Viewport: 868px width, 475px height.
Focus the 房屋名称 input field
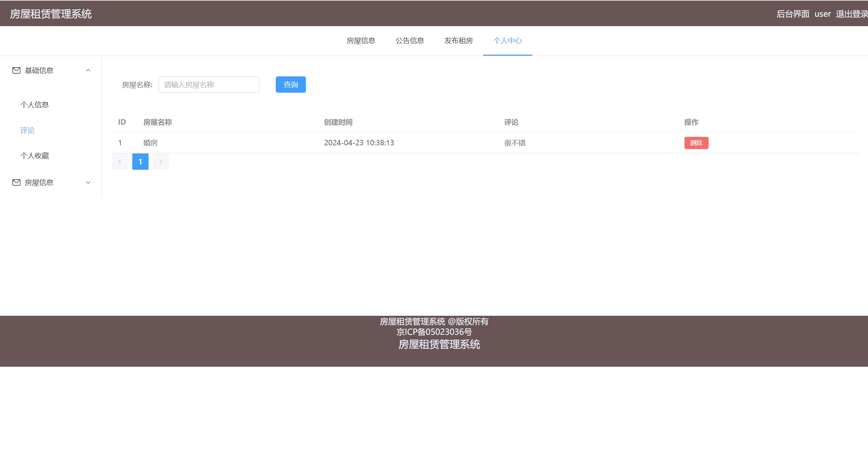[209, 85]
